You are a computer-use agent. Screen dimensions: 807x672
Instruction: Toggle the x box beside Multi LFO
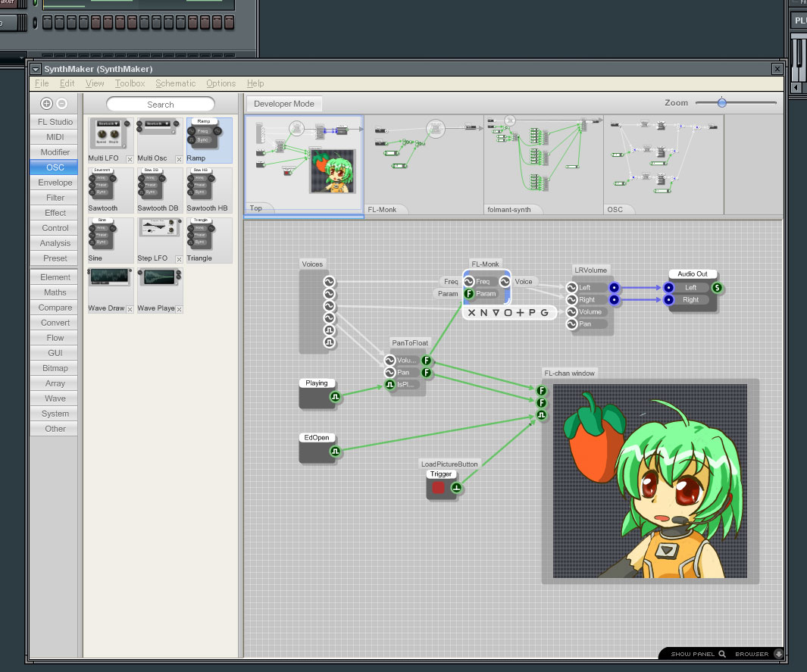(130, 160)
